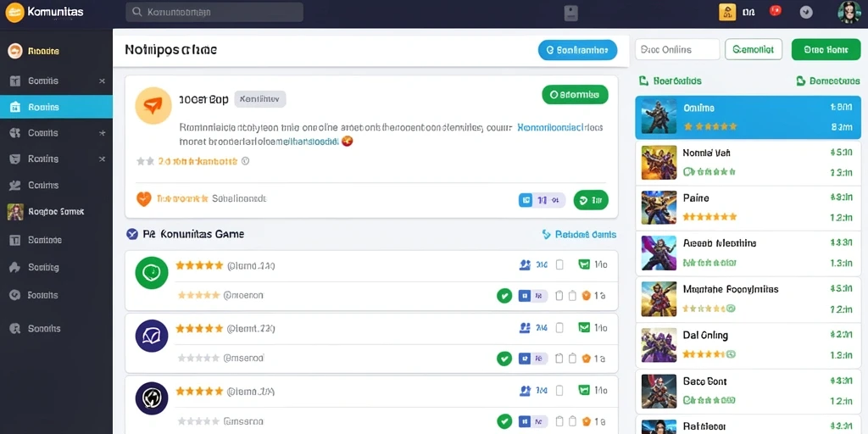Click the bottommost sidebar search-like icon
The image size is (868, 434).
15,328
